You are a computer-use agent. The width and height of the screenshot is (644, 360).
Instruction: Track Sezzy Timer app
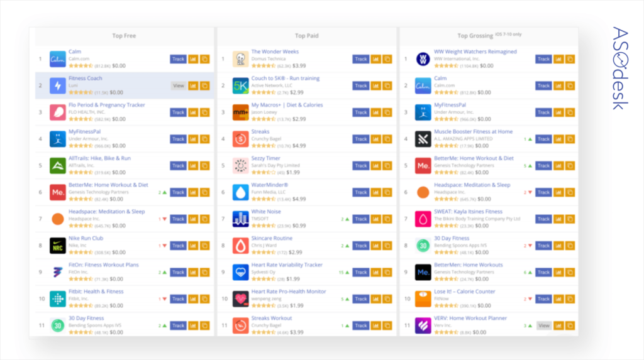point(360,166)
